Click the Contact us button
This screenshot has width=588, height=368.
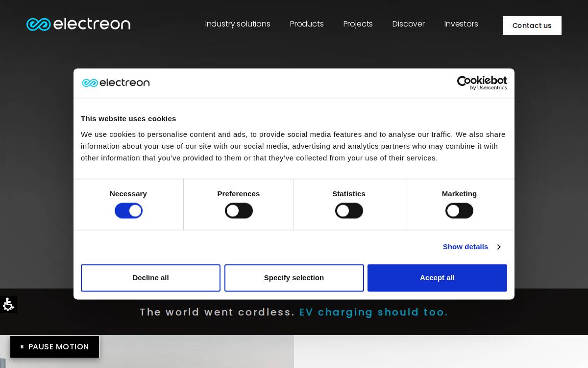[x=532, y=26]
